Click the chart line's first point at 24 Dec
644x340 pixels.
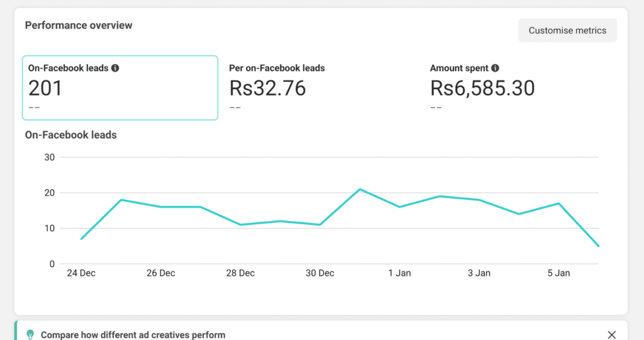[x=81, y=239]
